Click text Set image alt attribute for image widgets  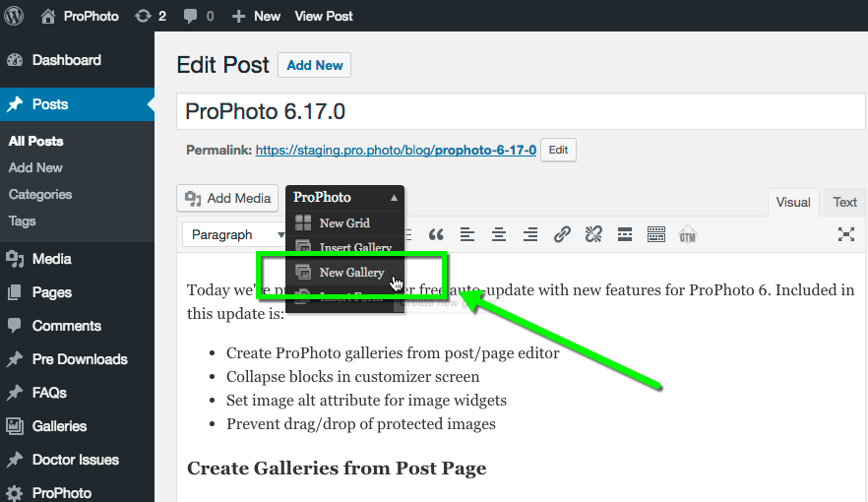click(x=366, y=401)
